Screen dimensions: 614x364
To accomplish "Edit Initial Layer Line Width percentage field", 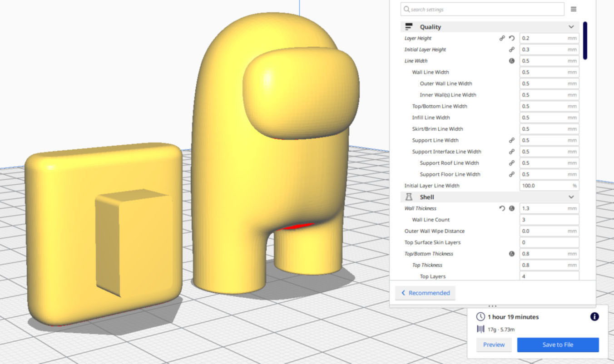I will (549, 186).
